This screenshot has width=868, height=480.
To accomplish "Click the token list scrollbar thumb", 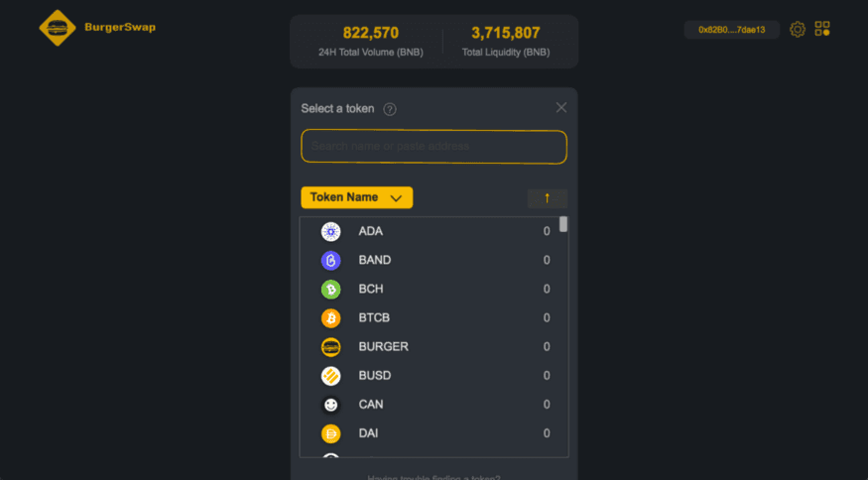I will tap(563, 224).
